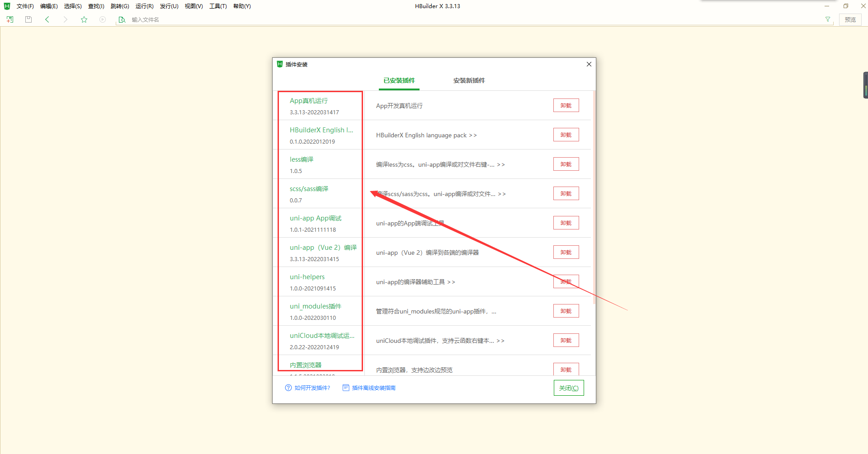Uninstall the scss/sass编译 plugin
This screenshot has height=454, width=868.
566,193
